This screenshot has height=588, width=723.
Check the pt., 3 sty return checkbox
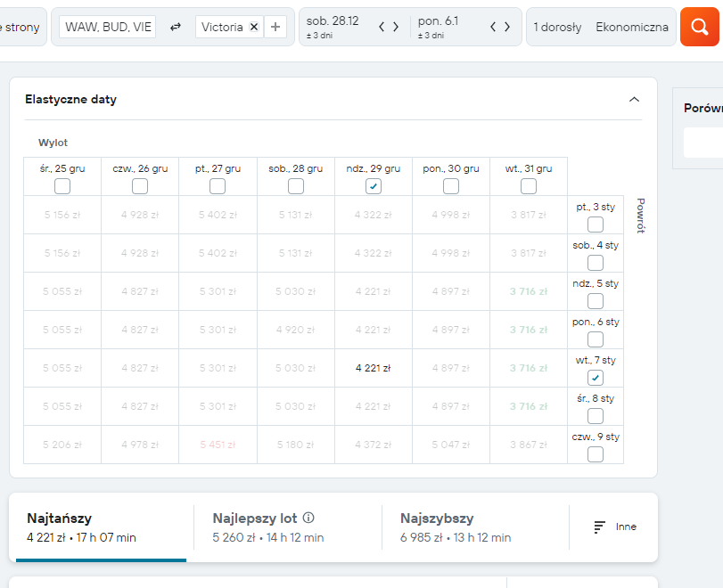pos(596,225)
